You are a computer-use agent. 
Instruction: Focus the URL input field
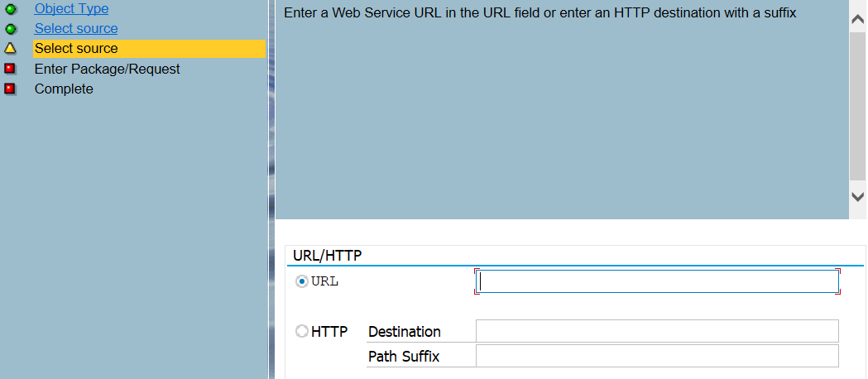click(657, 281)
